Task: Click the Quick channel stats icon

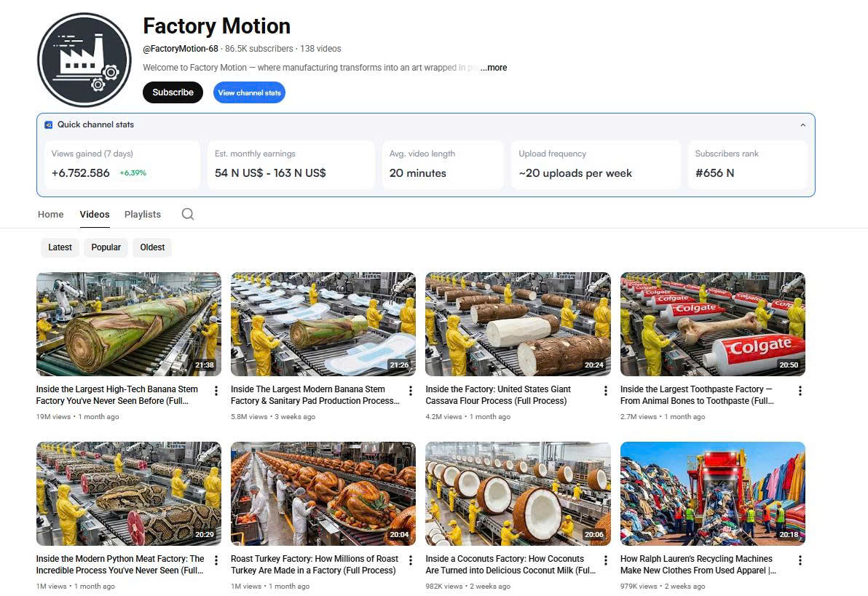Action: coord(49,124)
